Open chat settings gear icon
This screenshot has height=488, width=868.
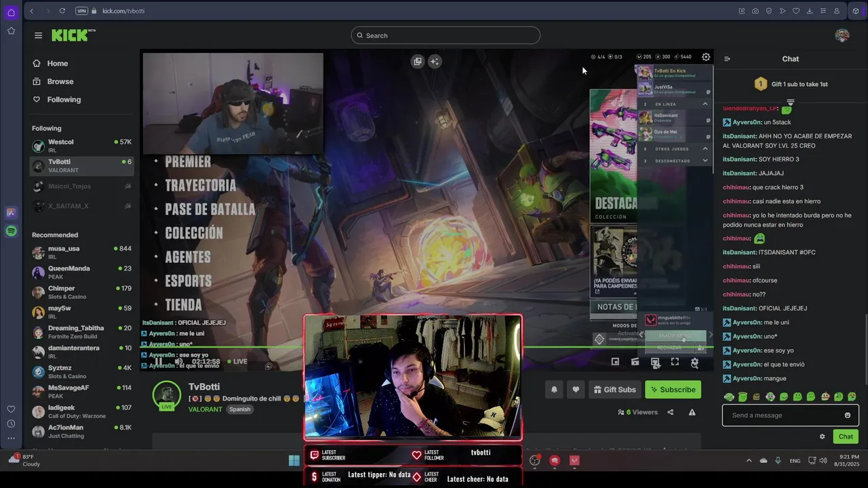click(823, 436)
